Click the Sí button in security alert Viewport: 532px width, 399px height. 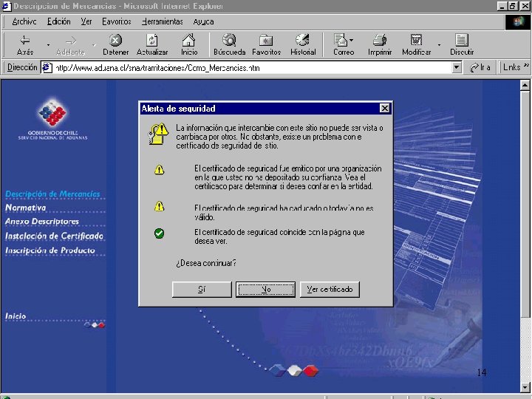[202, 290]
